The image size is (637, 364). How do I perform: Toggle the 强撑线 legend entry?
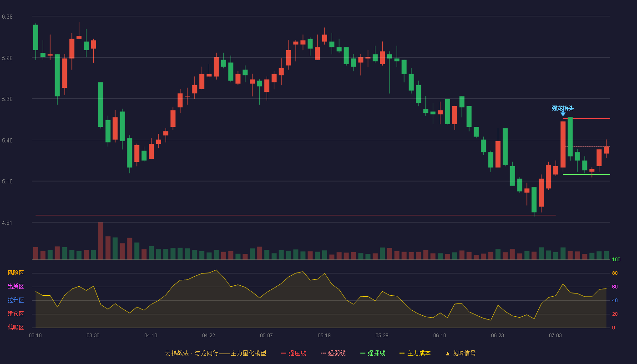[373, 353]
